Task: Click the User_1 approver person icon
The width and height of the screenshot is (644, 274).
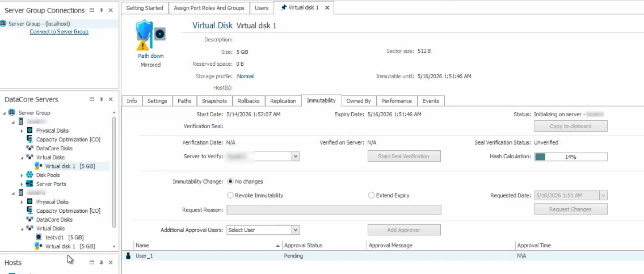Action: [x=128, y=256]
